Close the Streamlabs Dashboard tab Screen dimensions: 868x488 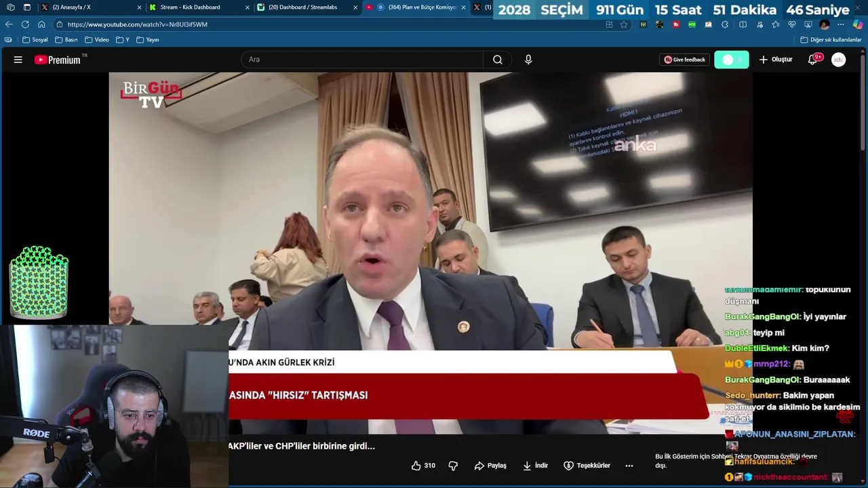(x=355, y=7)
